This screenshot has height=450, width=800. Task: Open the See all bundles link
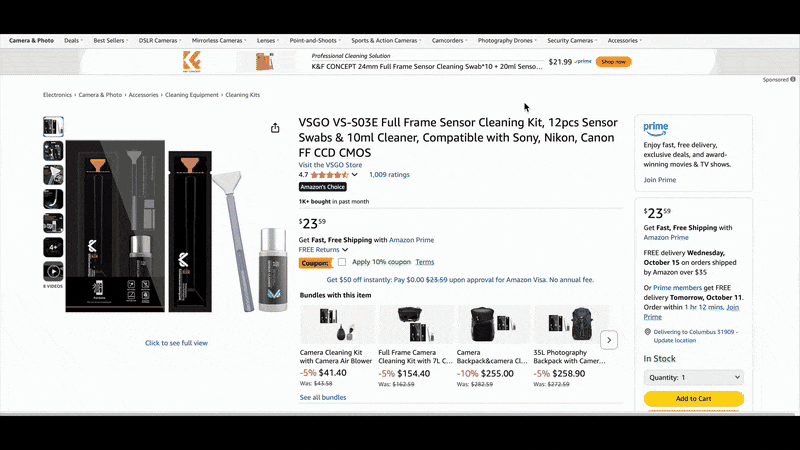click(x=323, y=397)
